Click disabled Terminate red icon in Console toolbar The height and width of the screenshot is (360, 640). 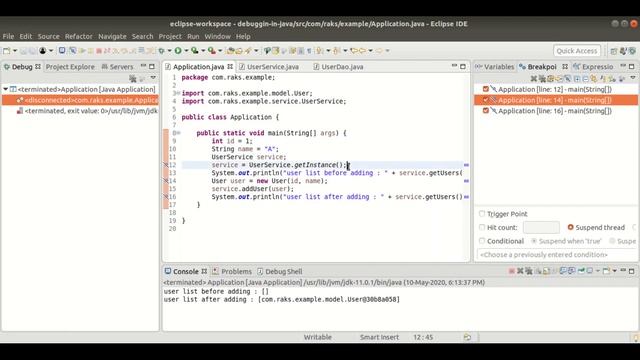tap(512, 271)
